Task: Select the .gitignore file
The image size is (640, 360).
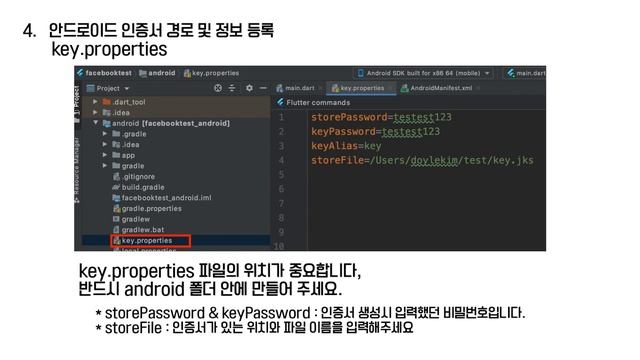Action: pyautogui.click(x=176, y=176)
